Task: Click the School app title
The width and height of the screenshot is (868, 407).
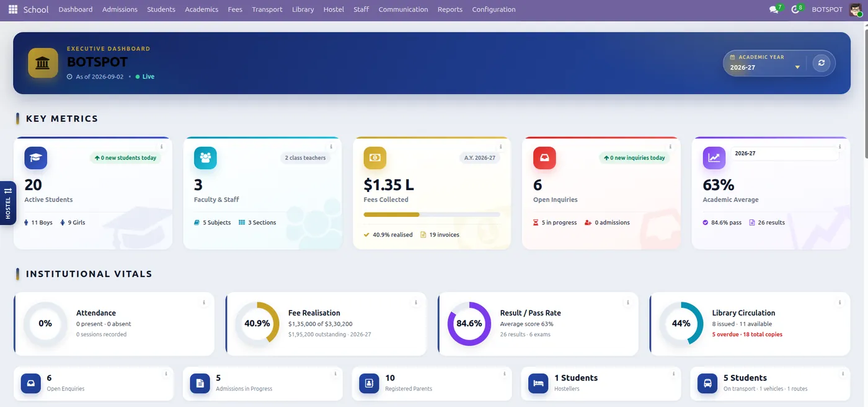Action: tap(36, 9)
